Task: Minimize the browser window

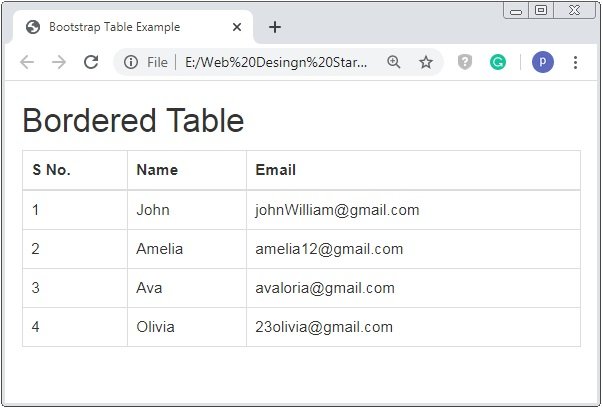Action: pyautogui.click(x=516, y=10)
